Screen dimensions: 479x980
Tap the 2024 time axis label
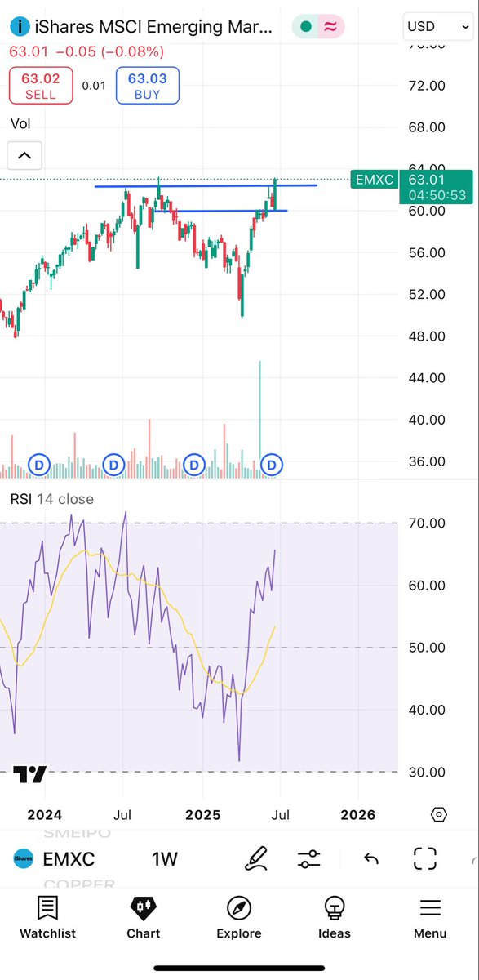tap(44, 815)
